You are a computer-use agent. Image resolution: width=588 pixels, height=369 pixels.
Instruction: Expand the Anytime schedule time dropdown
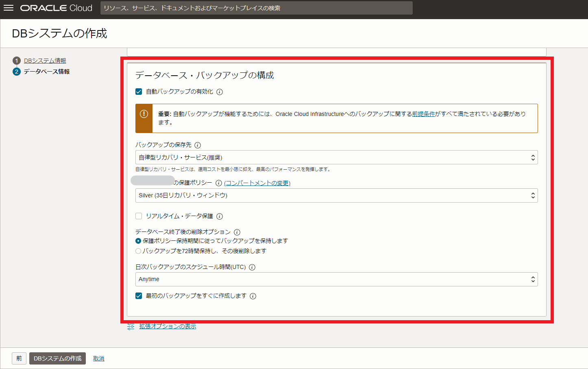tap(336, 279)
